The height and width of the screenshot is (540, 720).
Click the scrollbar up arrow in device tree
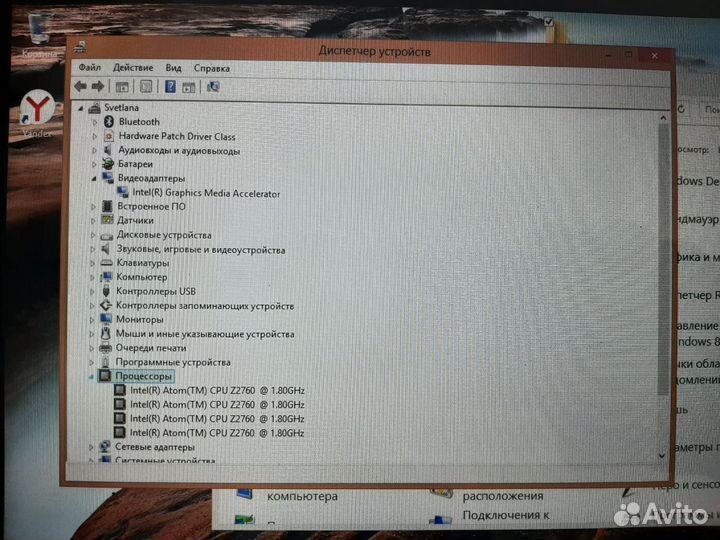click(663, 118)
